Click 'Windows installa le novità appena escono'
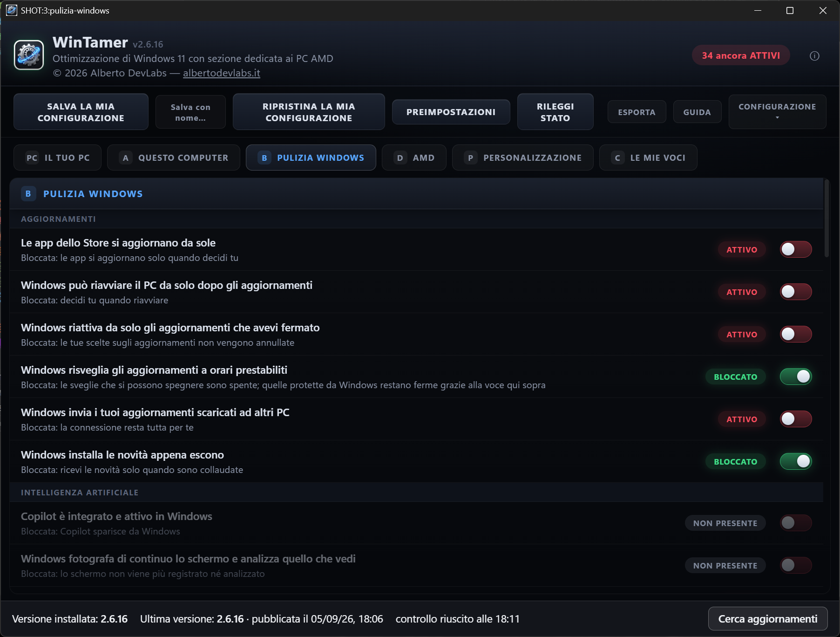840x637 pixels. (122, 455)
